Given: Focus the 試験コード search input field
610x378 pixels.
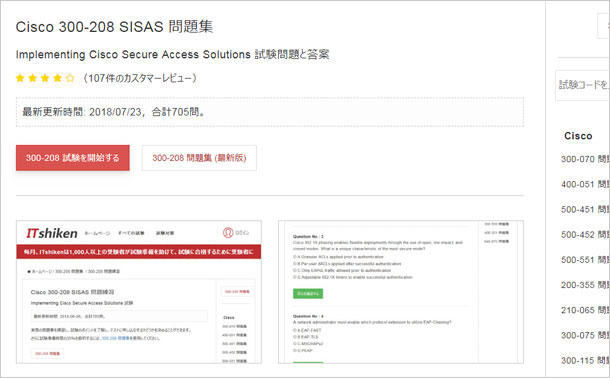Looking at the screenshot, I should coord(582,85).
